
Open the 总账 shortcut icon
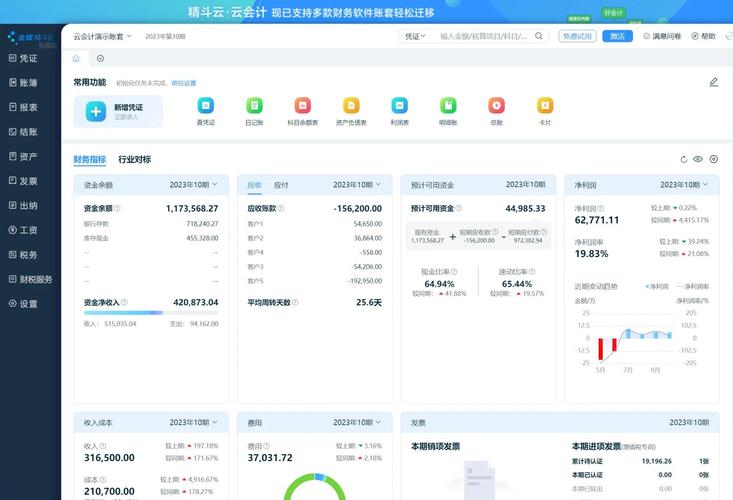coord(496,106)
